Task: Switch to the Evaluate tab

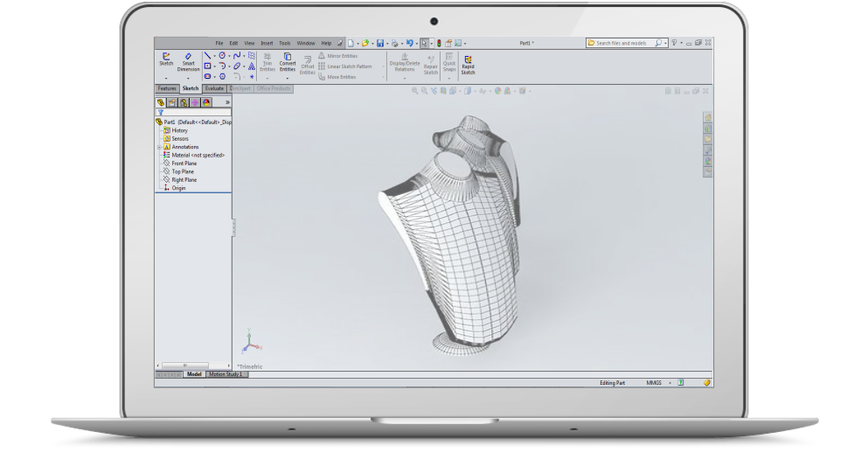Action: pyautogui.click(x=214, y=88)
